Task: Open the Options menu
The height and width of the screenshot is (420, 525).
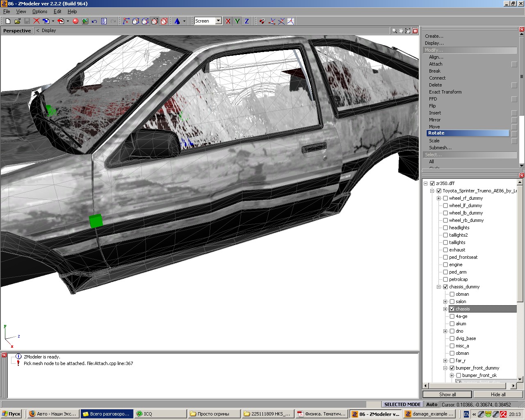Action: tap(40, 11)
